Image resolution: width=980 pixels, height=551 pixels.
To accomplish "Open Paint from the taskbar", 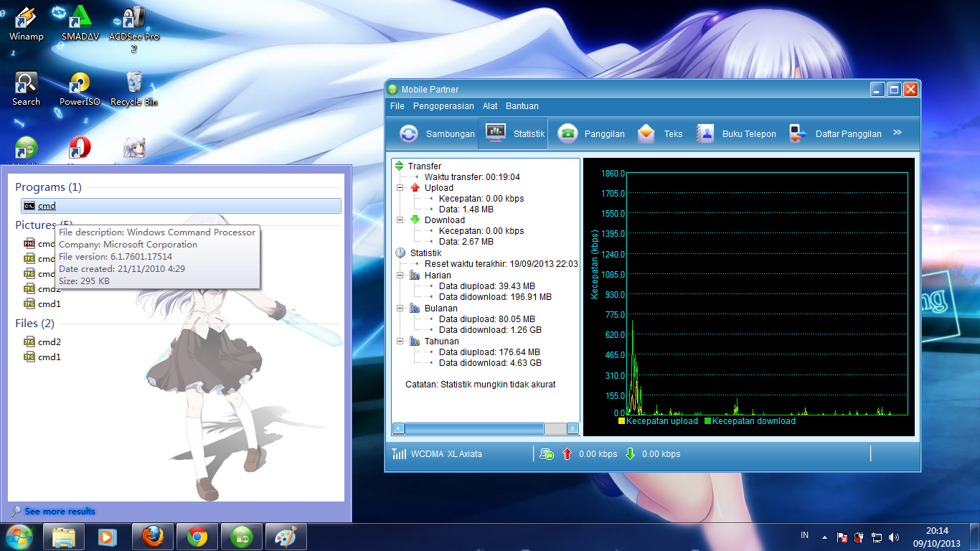I will click(286, 537).
